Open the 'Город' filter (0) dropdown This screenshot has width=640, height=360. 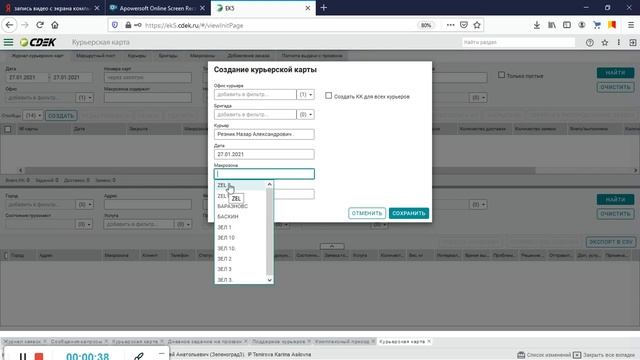click(x=84, y=204)
